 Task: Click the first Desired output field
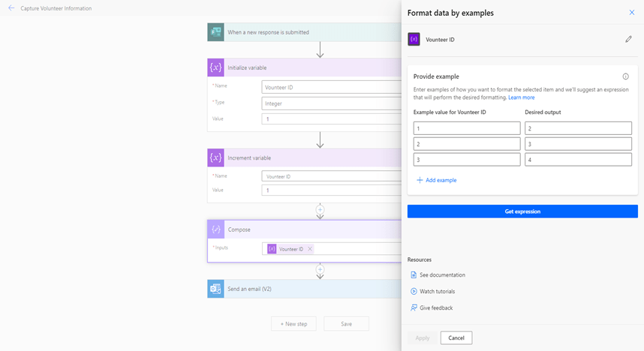tap(578, 128)
